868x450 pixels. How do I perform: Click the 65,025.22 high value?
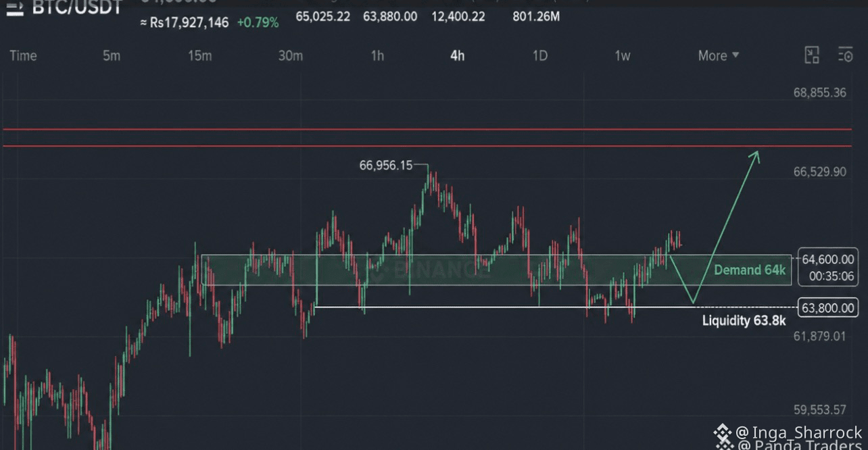323,16
